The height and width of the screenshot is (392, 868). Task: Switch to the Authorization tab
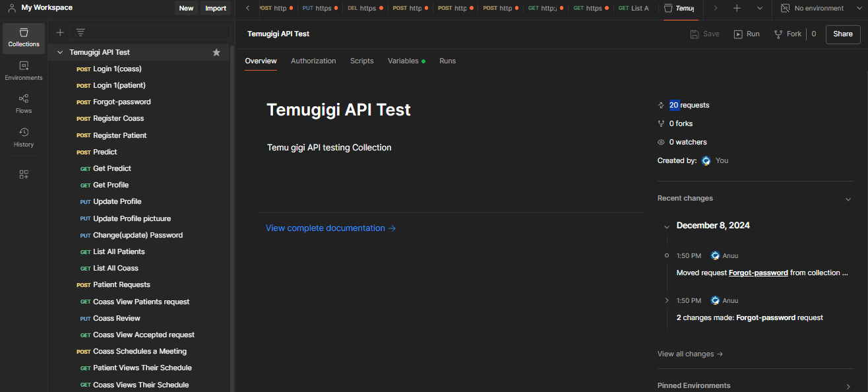click(x=313, y=61)
